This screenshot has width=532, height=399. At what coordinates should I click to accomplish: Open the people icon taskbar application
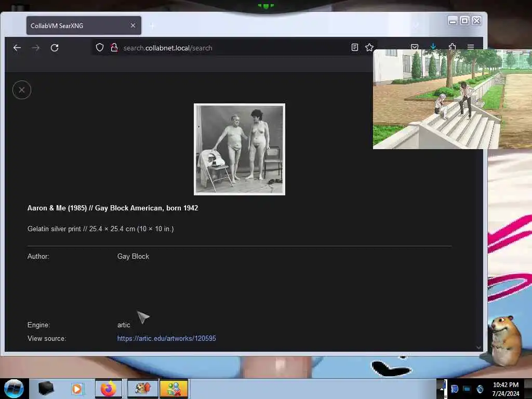pyautogui.click(x=174, y=389)
